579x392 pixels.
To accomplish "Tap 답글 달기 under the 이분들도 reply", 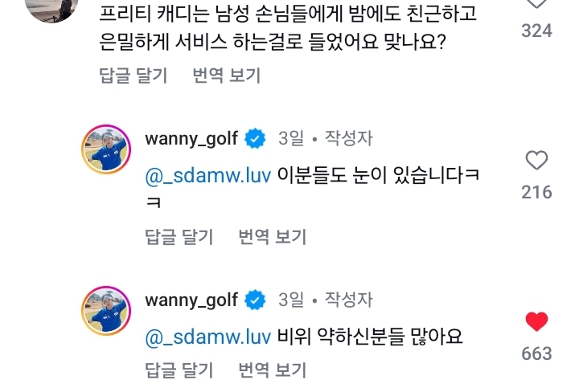I will pyautogui.click(x=179, y=237).
